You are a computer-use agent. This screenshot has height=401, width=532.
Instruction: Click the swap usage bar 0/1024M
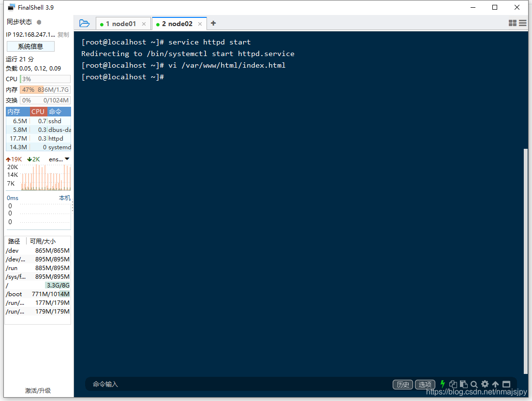click(x=45, y=100)
